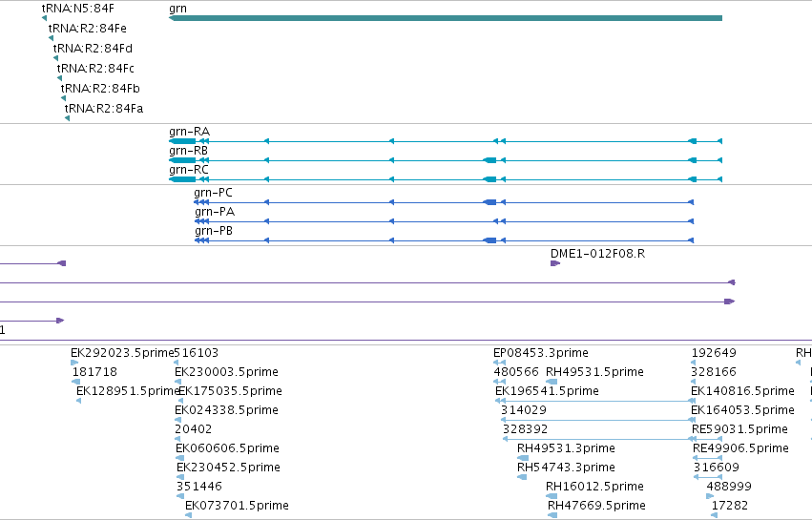Image resolution: width=812 pixels, height=520 pixels.
Task: Select the RH47669.5prime EST label
Action: (x=596, y=506)
